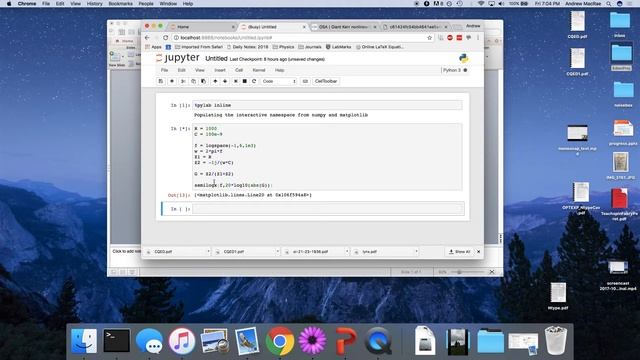
Task: Restart the kernel with the circular arrow icon
Action: tap(254, 81)
